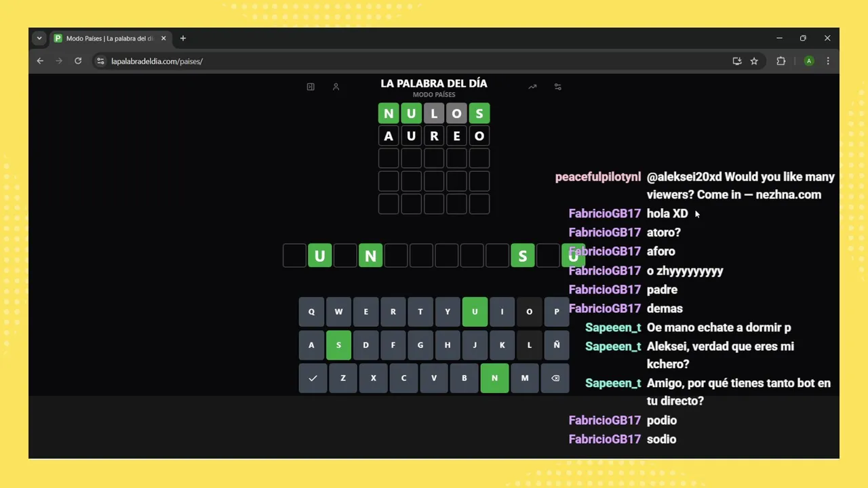Tap the B key on keyboard

point(465,378)
